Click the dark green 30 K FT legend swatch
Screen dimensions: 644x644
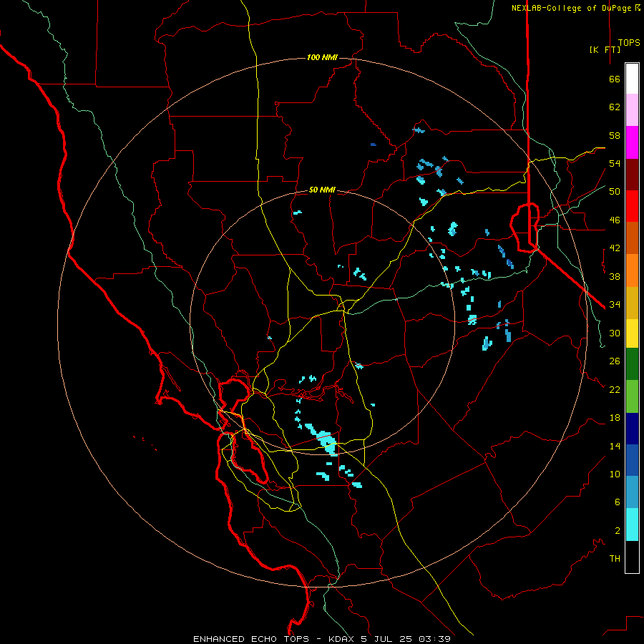pyautogui.click(x=632, y=364)
